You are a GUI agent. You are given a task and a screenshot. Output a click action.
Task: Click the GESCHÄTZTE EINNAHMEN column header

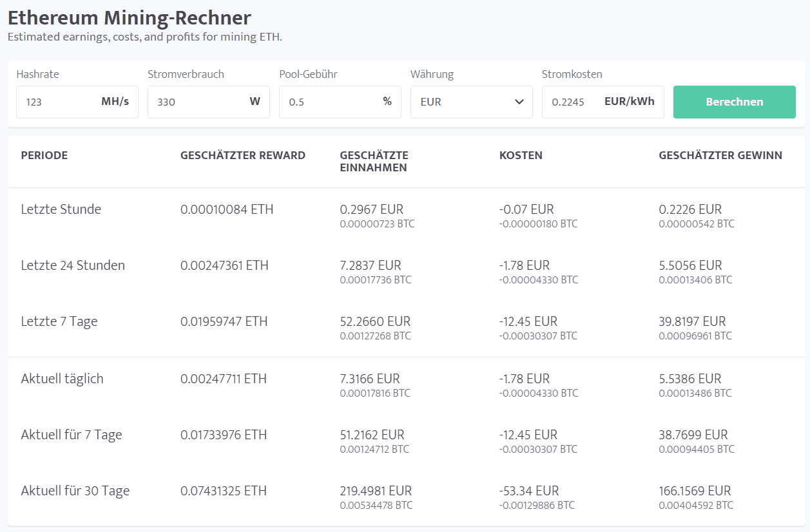click(374, 161)
